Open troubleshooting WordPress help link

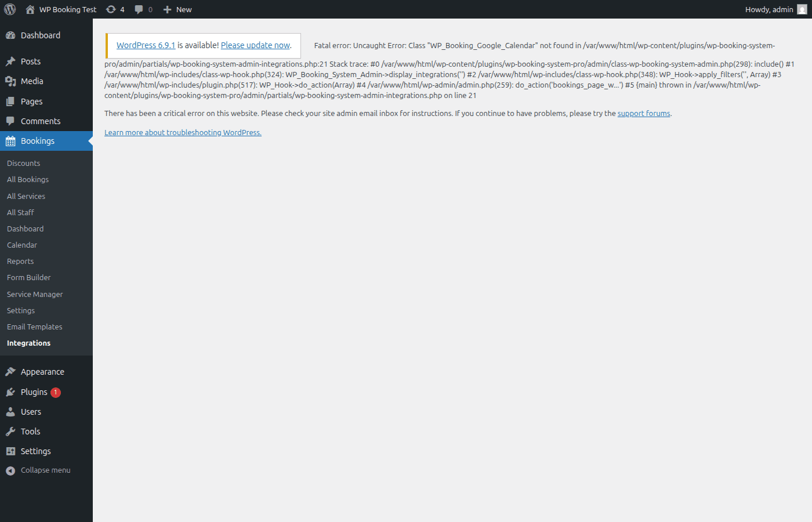[183, 132]
